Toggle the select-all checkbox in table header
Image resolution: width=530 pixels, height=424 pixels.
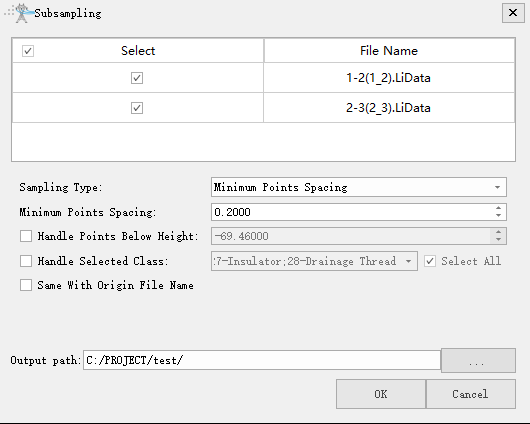pyautogui.click(x=28, y=51)
